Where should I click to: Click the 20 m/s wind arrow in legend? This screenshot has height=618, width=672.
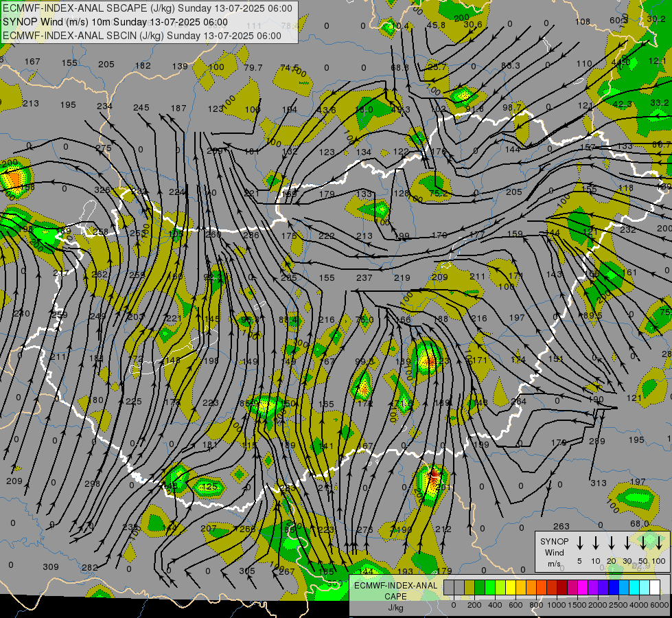coord(611,543)
